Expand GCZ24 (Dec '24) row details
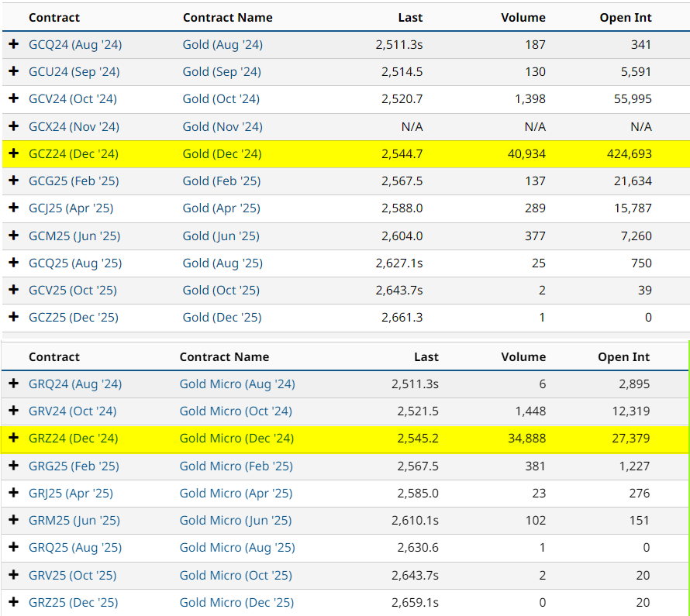Image resolution: width=690 pixels, height=616 pixels. [13, 153]
